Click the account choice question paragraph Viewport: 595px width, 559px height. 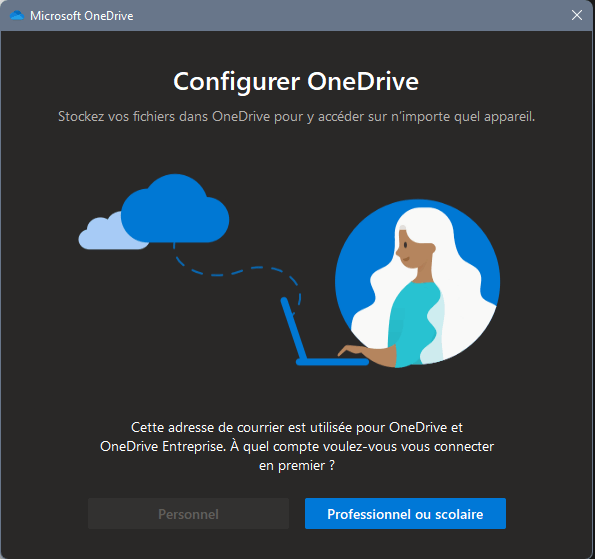pyautogui.click(x=297, y=446)
